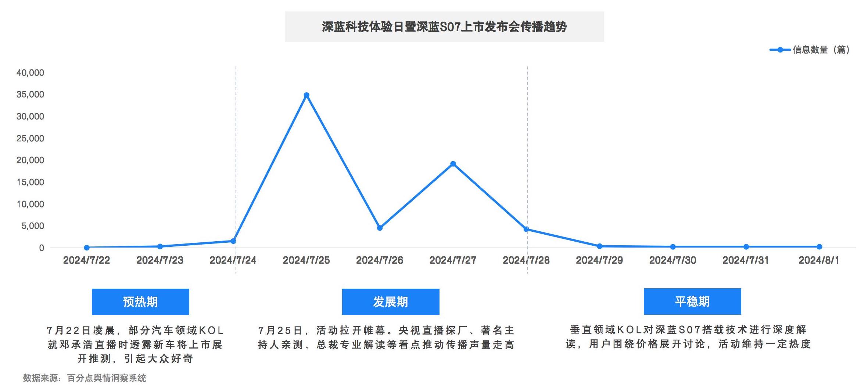This screenshot has width=868, height=390.
Task: Expand the 发展期 phase section
Action: coord(391,301)
